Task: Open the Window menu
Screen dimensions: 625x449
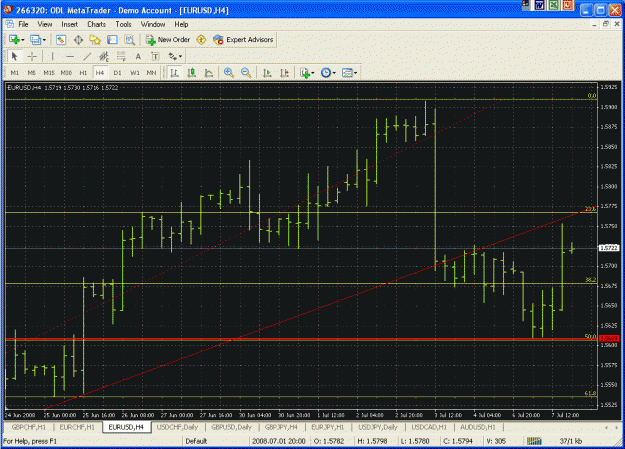Action: (x=153, y=24)
